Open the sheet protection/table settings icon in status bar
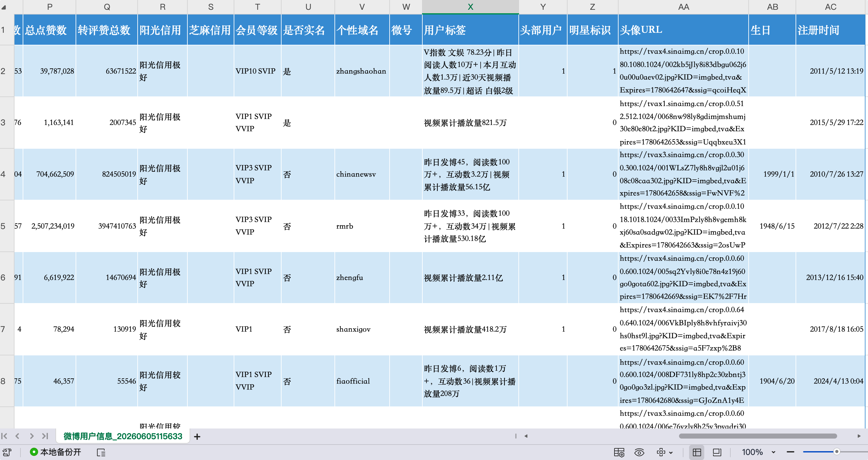The height and width of the screenshot is (460, 868). tap(619, 452)
